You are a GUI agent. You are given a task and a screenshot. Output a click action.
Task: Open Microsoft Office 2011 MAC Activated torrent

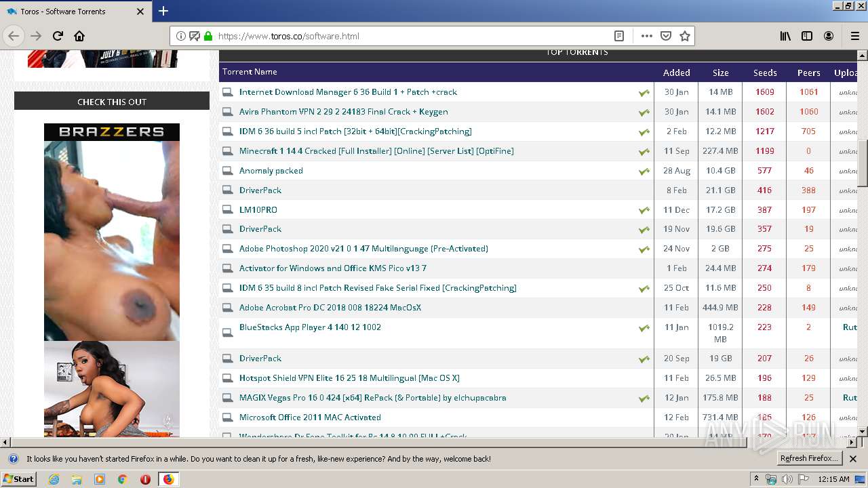(310, 418)
